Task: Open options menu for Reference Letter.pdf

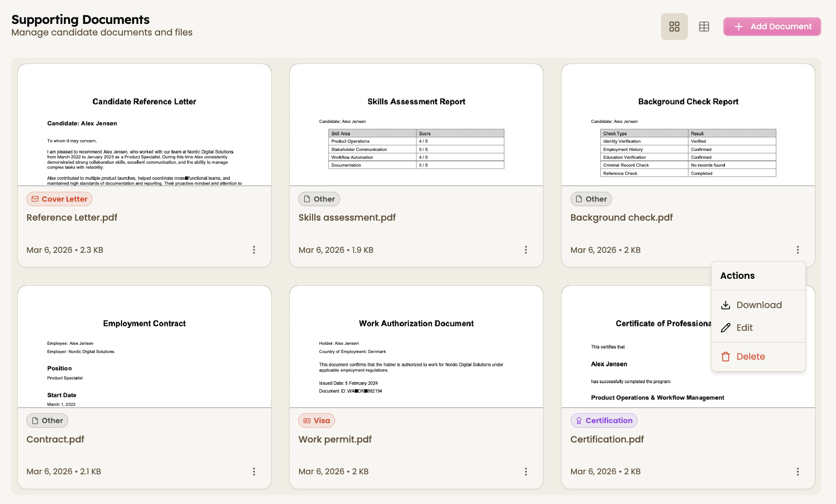Action: [x=254, y=250]
